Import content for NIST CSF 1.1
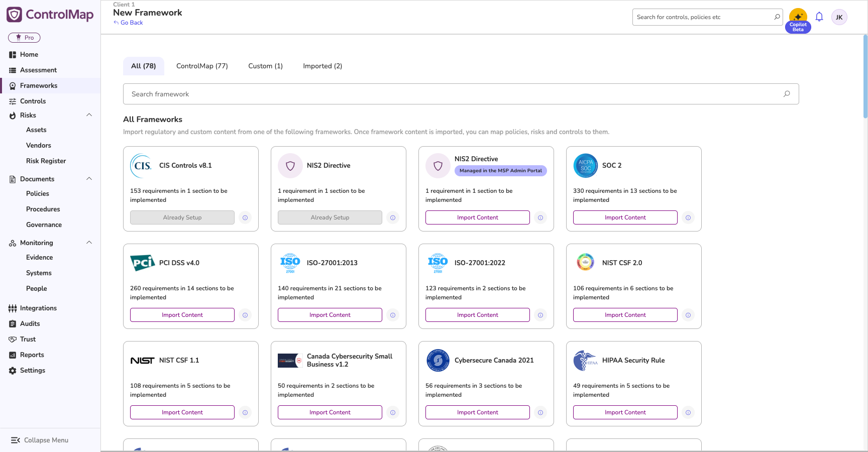868x452 pixels. point(182,412)
